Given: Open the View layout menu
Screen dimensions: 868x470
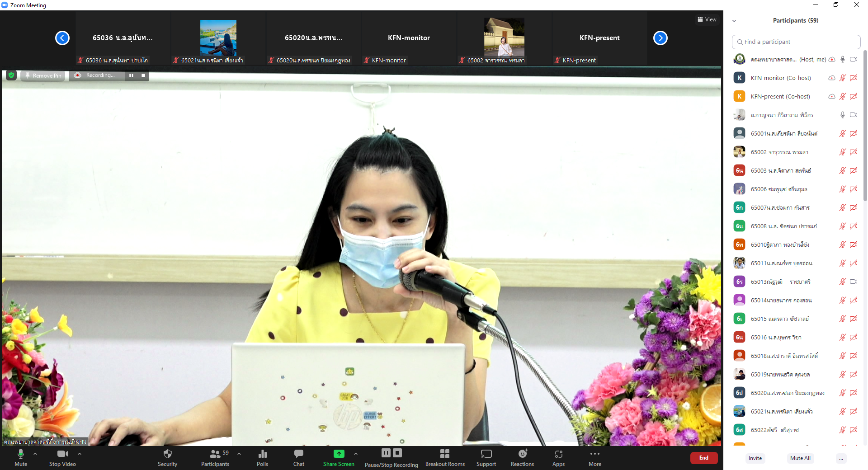Looking at the screenshot, I should click(x=707, y=19).
